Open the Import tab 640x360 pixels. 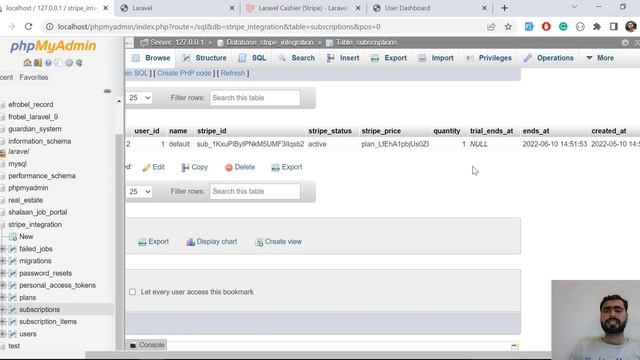[x=436, y=58]
